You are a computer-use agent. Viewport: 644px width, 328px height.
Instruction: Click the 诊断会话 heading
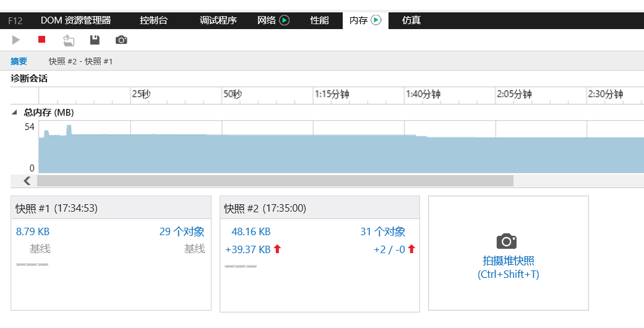29,78
